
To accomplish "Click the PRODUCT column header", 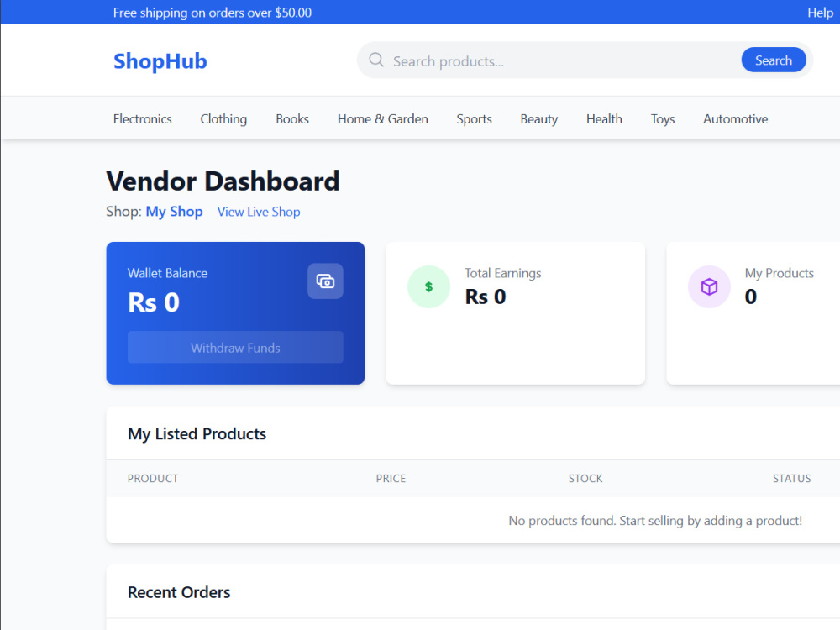I will pos(153,479).
